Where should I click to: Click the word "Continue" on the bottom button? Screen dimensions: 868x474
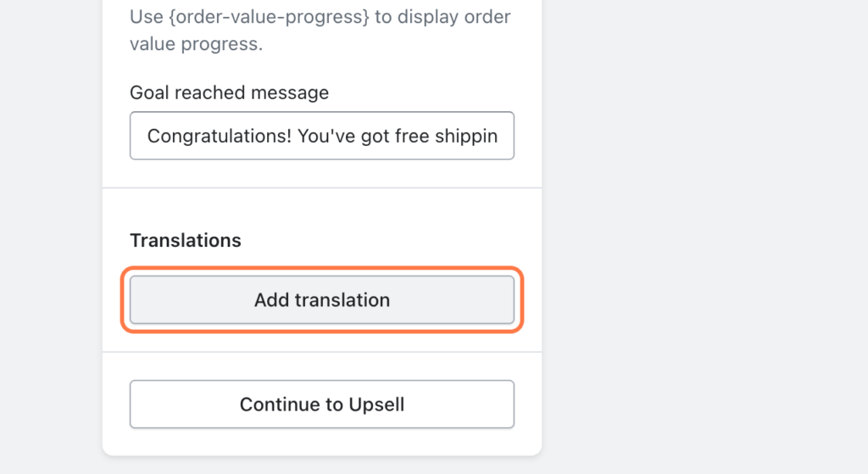277,404
